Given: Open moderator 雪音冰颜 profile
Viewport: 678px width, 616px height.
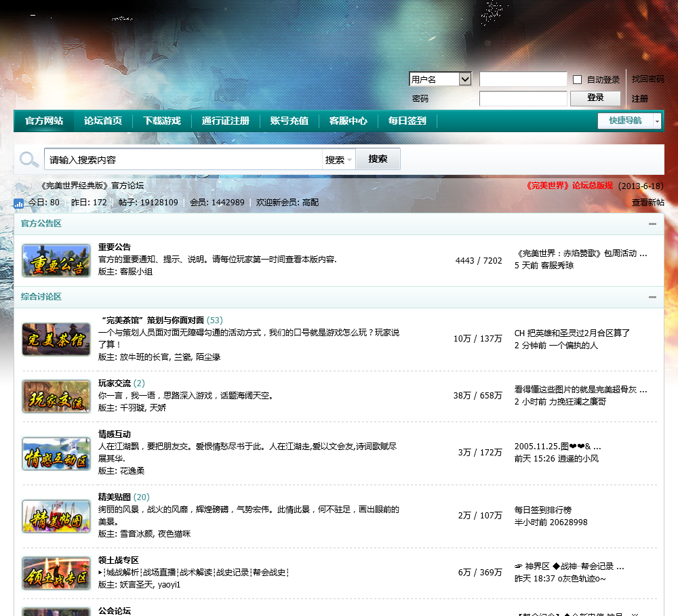Looking at the screenshot, I should point(136,534).
